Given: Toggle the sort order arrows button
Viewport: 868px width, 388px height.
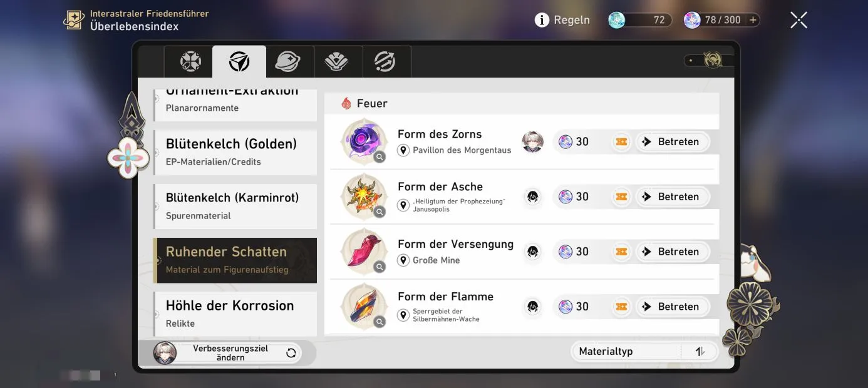Looking at the screenshot, I should click(x=700, y=352).
